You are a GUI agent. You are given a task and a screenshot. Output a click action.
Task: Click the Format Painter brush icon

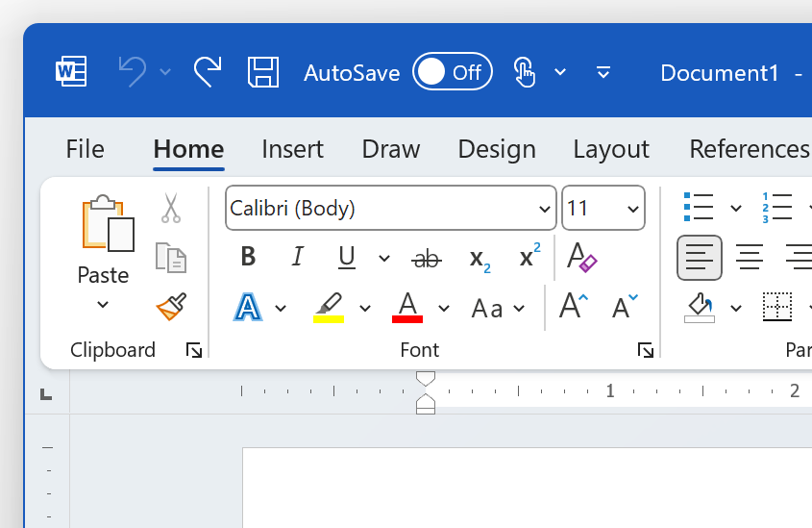coord(171,307)
